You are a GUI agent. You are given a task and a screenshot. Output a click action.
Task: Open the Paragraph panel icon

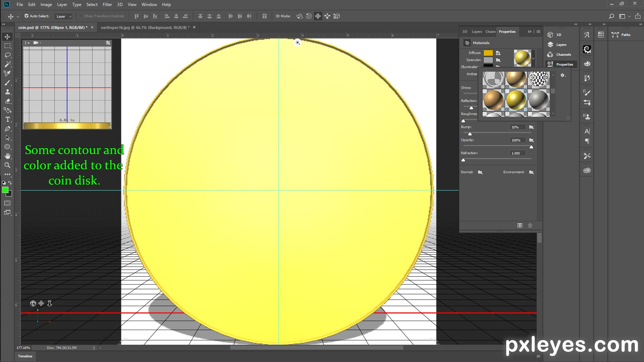click(x=587, y=141)
